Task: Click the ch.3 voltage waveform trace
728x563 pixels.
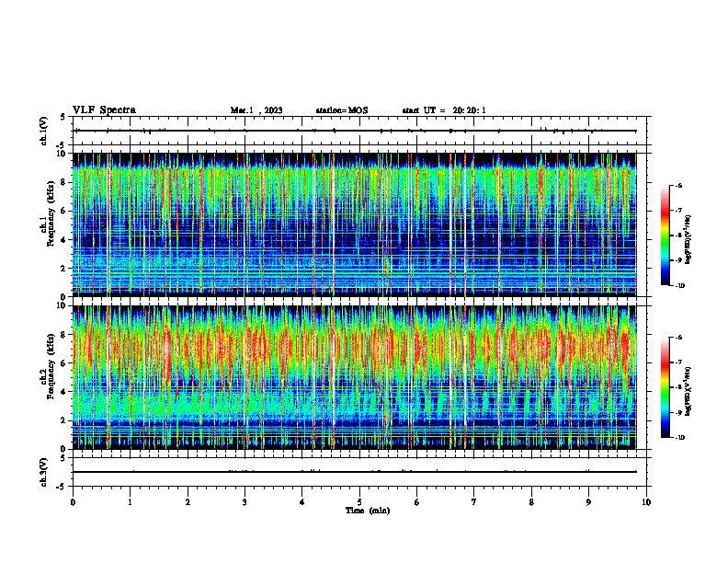Action: point(354,472)
